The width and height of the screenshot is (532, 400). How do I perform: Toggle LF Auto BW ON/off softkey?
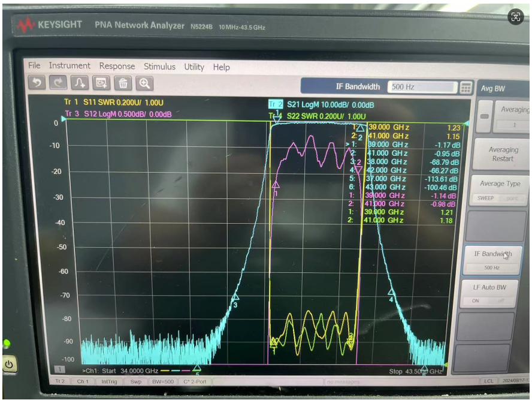489,294
